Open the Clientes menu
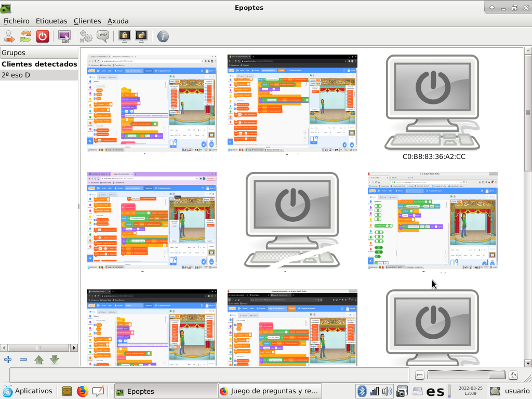Screen dimensions: 532x399 pos(87,21)
